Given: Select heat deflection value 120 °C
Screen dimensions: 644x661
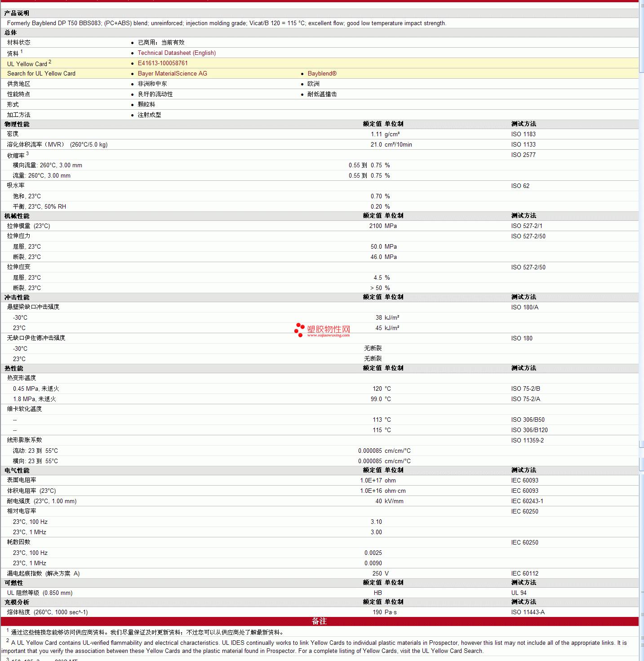Looking at the screenshot, I should coord(382,389).
